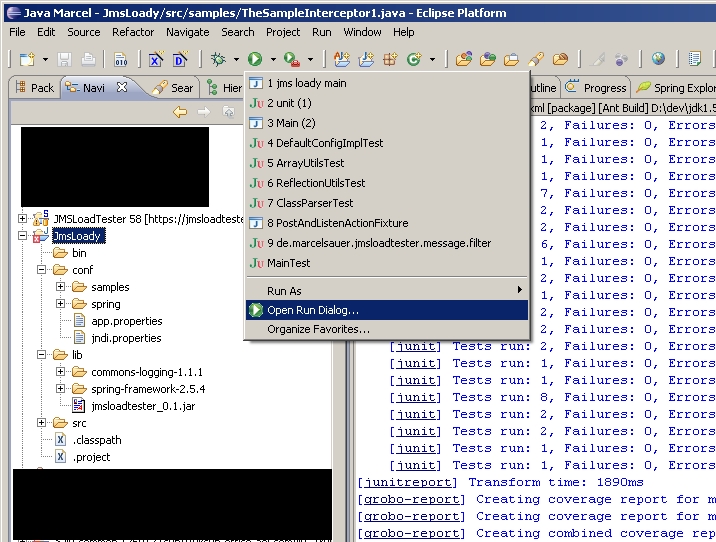The image size is (716, 542).
Task: Select '6 ReflectionUtilsTest' run entry
Action: (387, 183)
